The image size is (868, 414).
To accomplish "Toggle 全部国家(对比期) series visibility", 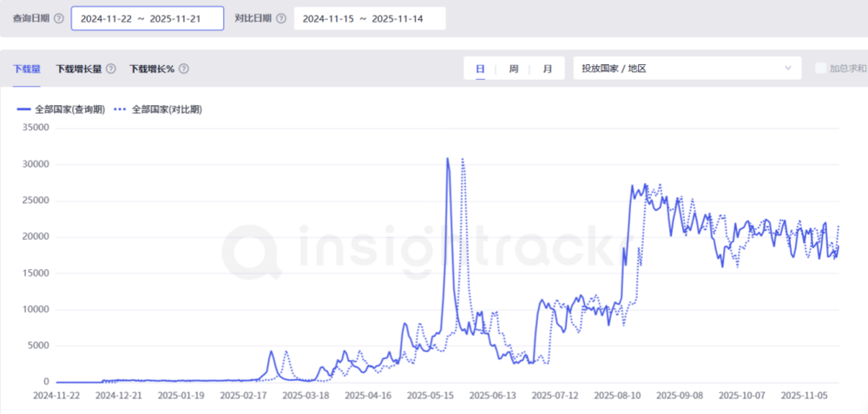I will pyautogui.click(x=167, y=109).
